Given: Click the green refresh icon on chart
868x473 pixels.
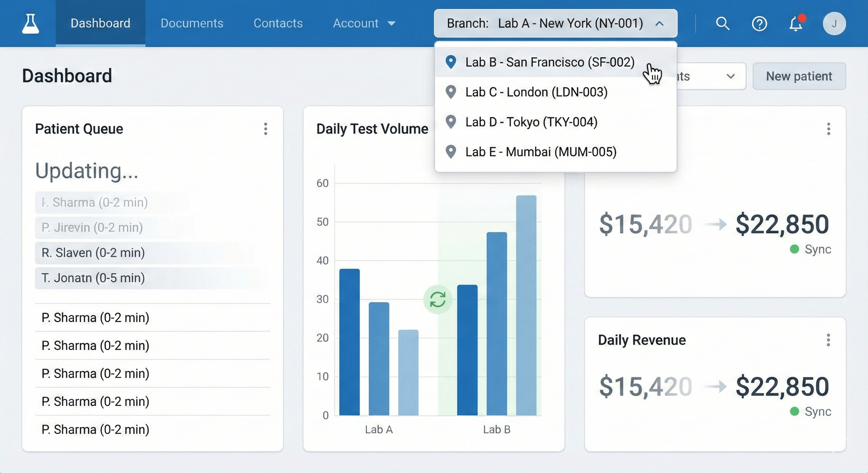Looking at the screenshot, I should [x=437, y=299].
